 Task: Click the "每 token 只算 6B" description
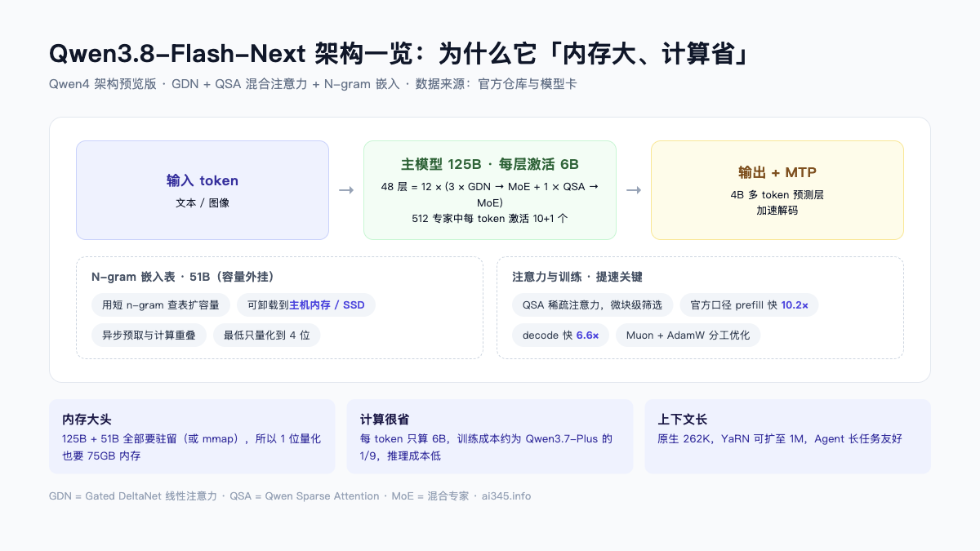coord(486,447)
